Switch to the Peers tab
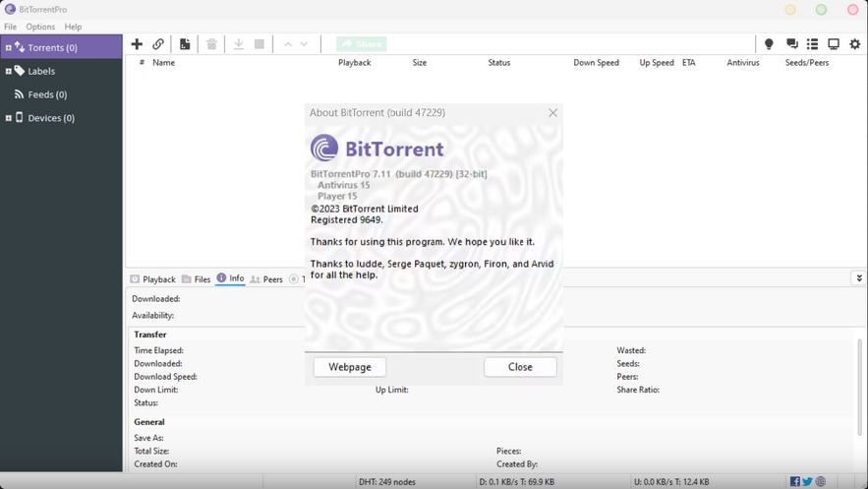Image resolution: width=868 pixels, height=489 pixels. 266,279
